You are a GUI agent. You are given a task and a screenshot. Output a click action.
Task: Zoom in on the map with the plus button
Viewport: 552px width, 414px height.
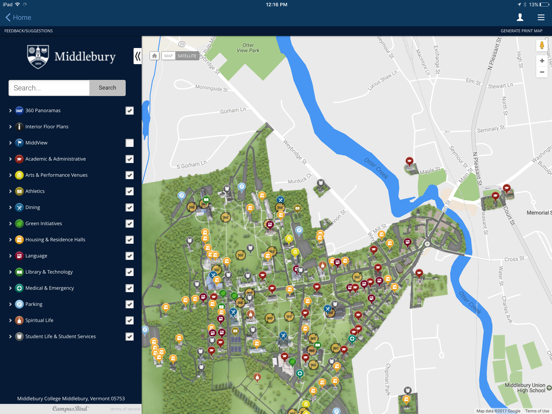[542, 61]
